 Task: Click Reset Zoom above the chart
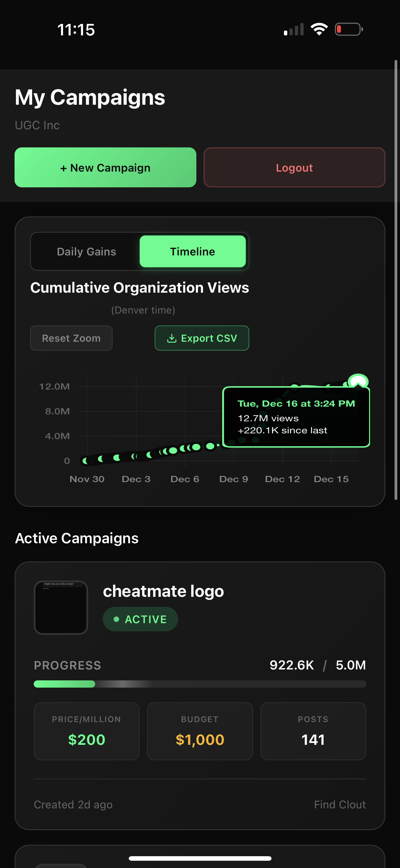click(71, 338)
